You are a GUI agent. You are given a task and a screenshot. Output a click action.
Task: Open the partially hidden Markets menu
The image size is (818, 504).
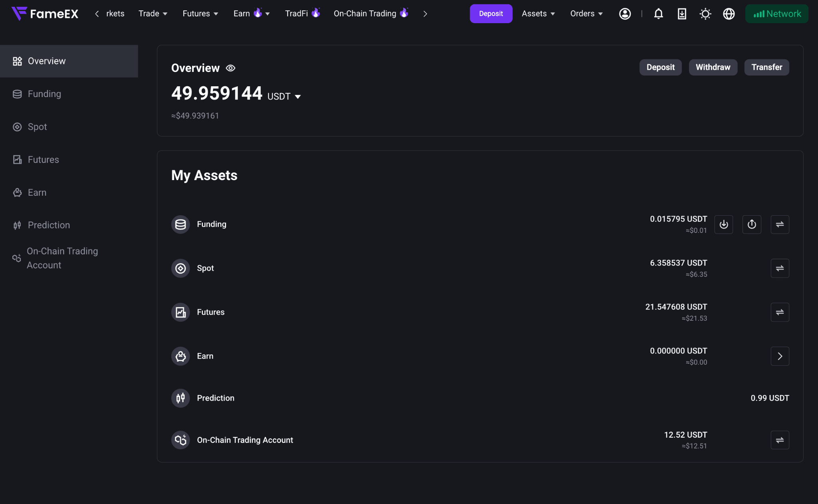click(x=115, y=14)
